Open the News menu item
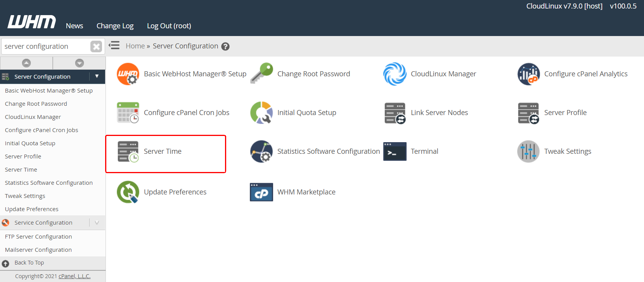 pos(74,26)
